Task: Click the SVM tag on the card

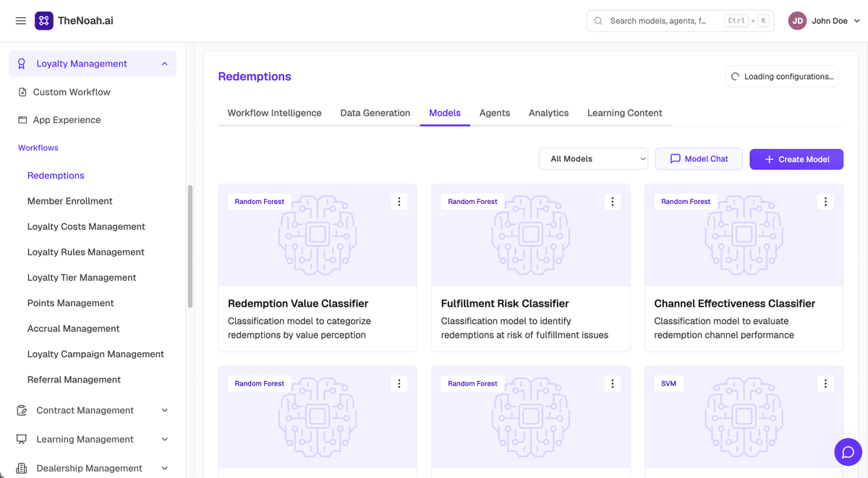Action: point(668,383)
